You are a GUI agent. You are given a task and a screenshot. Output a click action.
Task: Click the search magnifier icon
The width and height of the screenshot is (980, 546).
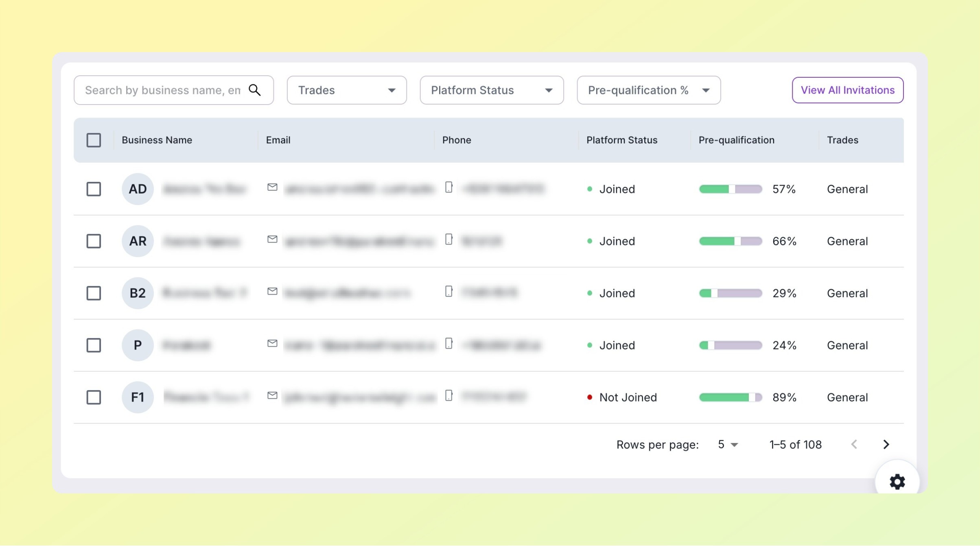255,90
